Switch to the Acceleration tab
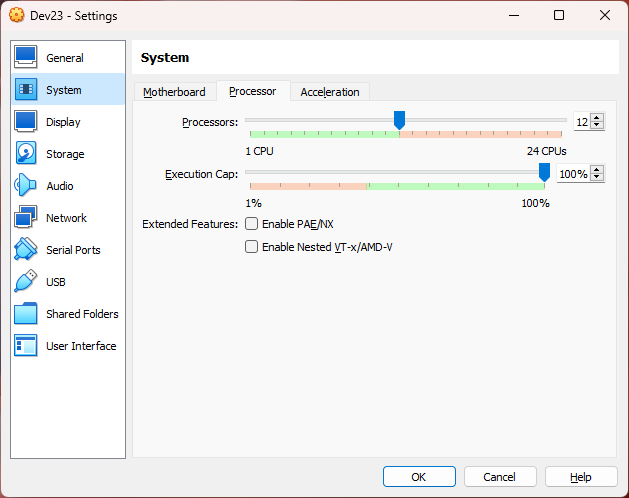This screenshot has height=498, width=629. coord(330,92)
